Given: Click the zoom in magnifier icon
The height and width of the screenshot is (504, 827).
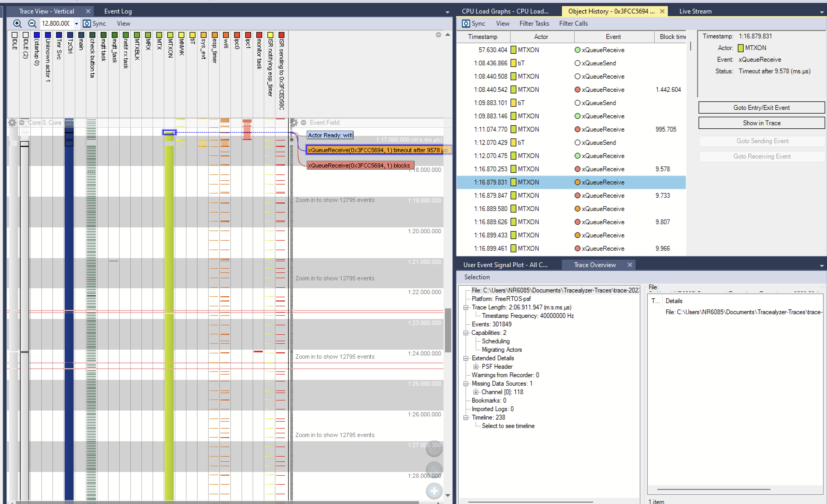Looking at the screenshot, I should coord(17,24).
